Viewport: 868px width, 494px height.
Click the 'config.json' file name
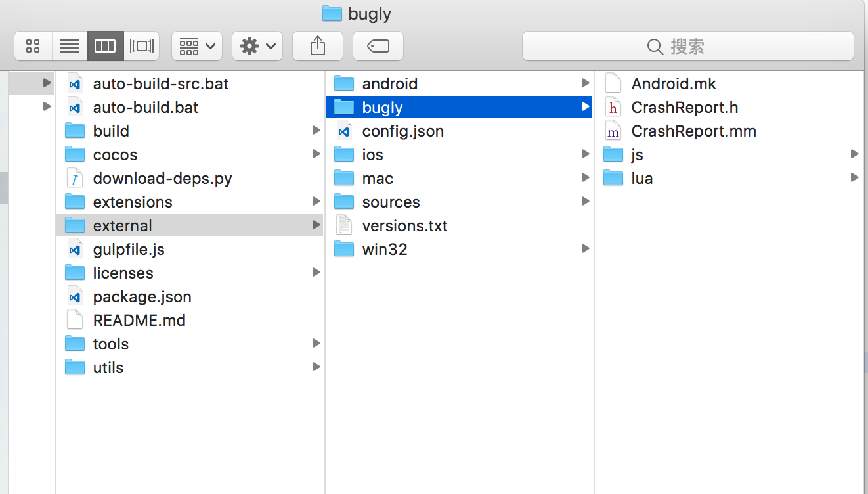(403, 132)
